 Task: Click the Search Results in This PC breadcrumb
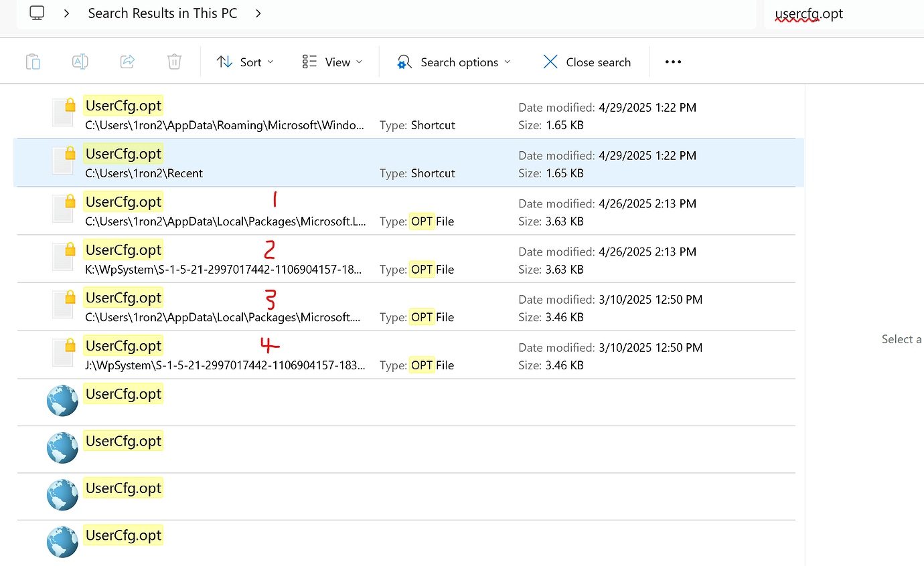[x=162, y=13]
